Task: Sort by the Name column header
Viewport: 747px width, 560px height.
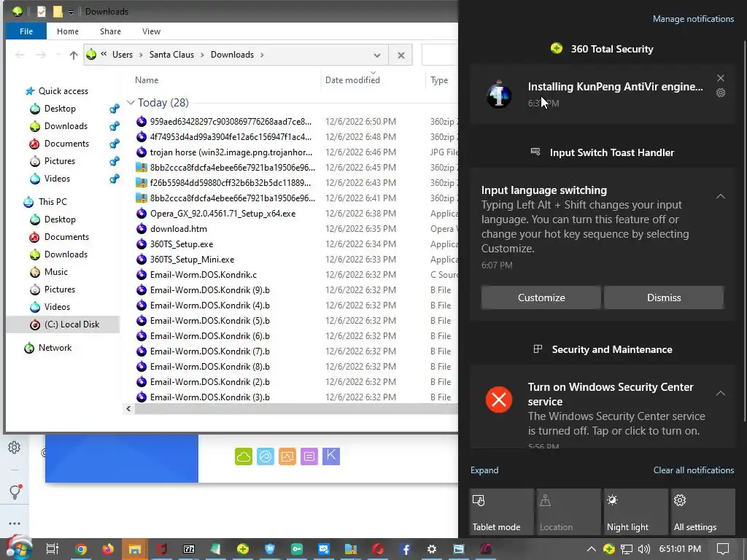Action: (146, 80)
